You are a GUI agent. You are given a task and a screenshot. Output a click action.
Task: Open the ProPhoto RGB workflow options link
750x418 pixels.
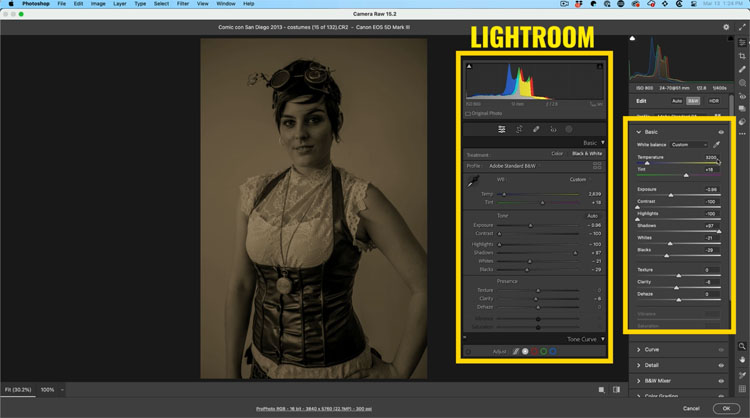click(x=314, y=409)
